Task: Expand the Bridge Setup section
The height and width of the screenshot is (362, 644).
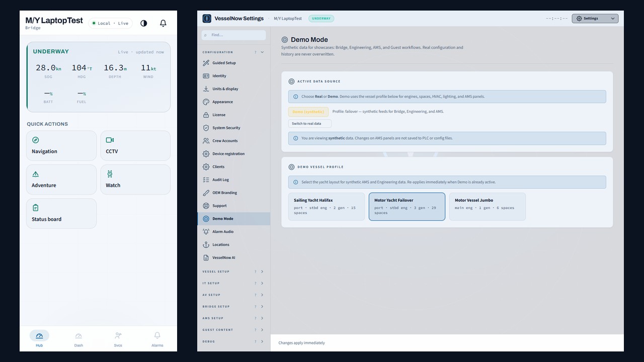Action: click(x=233, y=306)
